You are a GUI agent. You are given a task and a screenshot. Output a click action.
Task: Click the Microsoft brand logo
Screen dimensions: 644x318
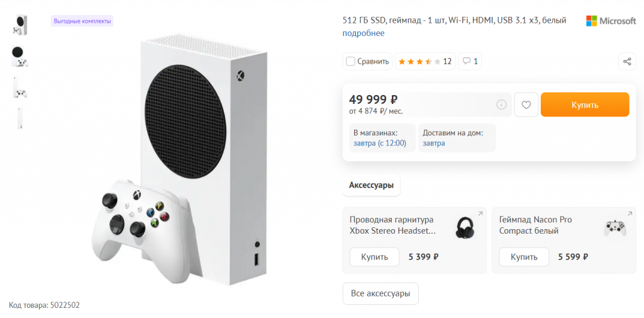(611, 21)
